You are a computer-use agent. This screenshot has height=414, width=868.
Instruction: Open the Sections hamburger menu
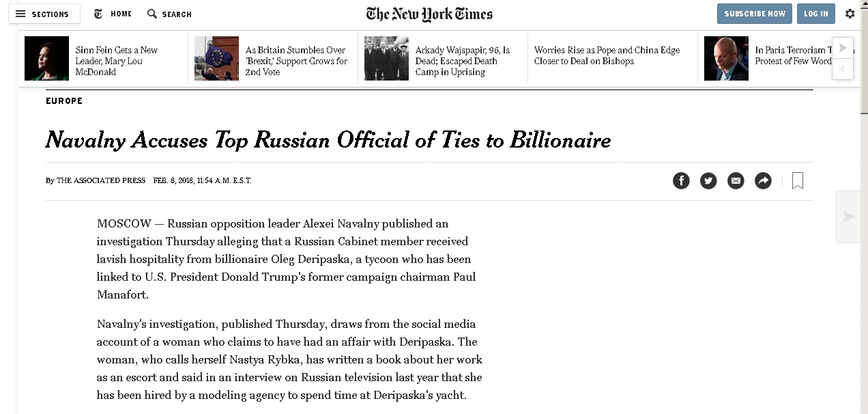pos(44,14)
